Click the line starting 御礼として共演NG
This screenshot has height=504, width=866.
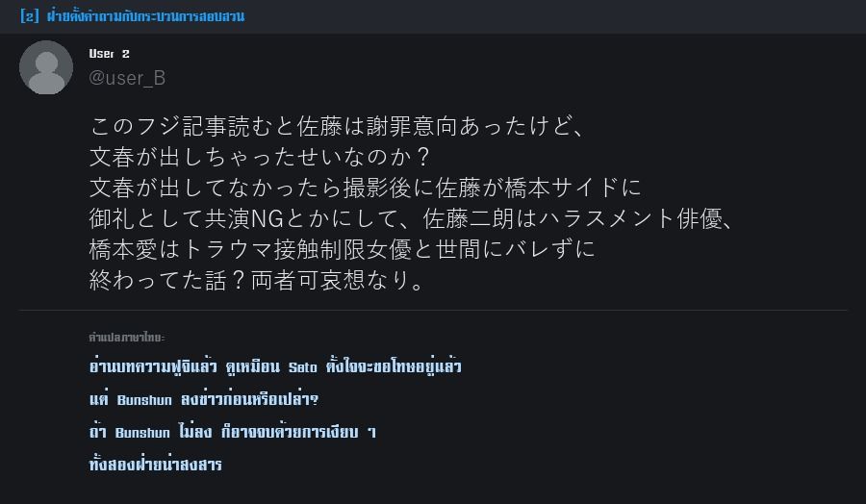click(x=413, y=218)
